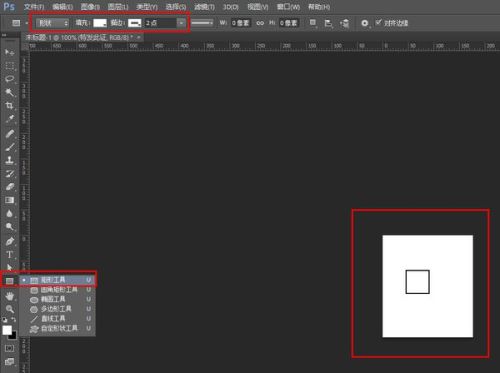Screen dimensions: 500x373
Task: Open the stroke color swatch
Action: (135, 23)
